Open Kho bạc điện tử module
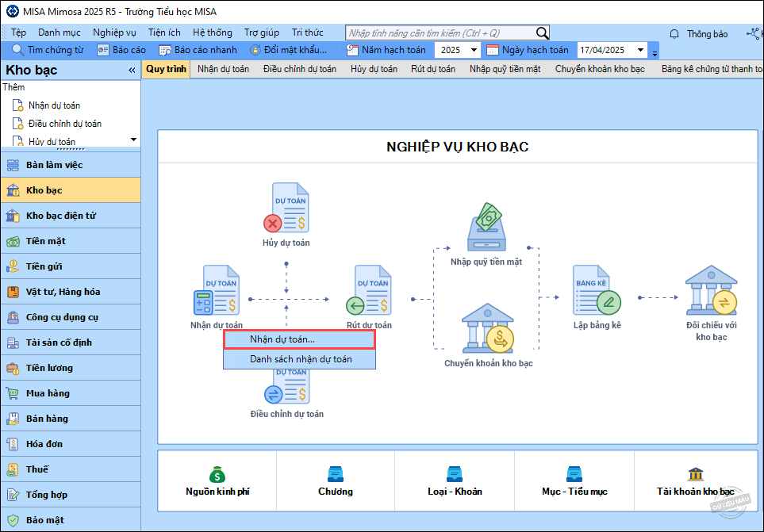The image size is (764, 532). [x=71, y=216]
